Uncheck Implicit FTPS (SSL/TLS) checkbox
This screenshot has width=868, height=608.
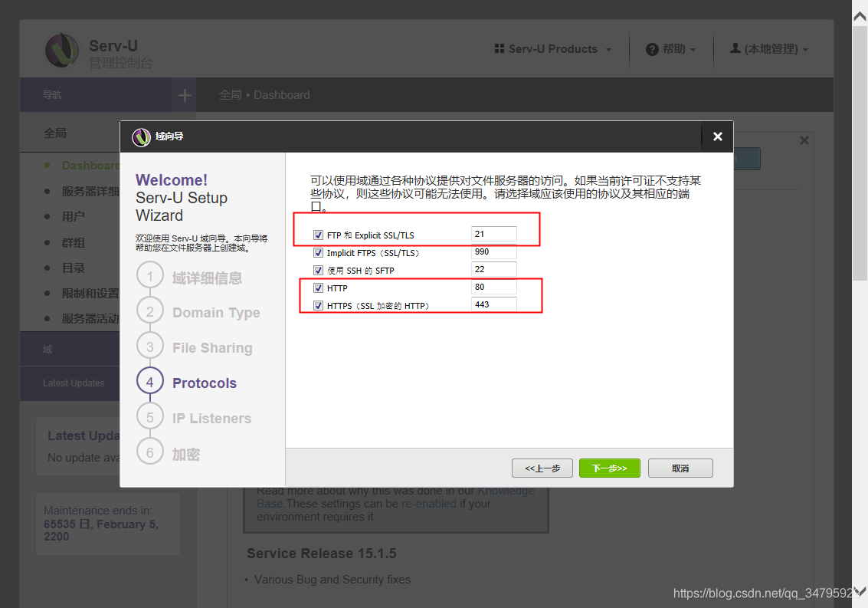[318, 253]
